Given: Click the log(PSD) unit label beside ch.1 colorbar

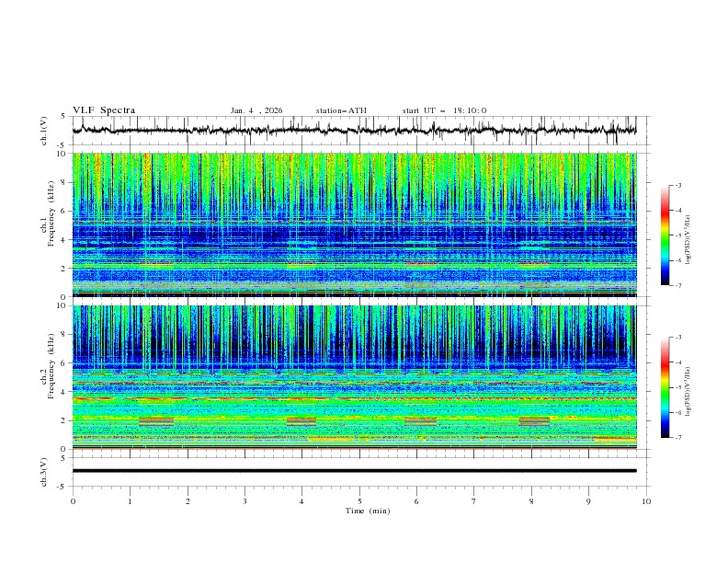Looking at the screenshot, I should [688, 239].
